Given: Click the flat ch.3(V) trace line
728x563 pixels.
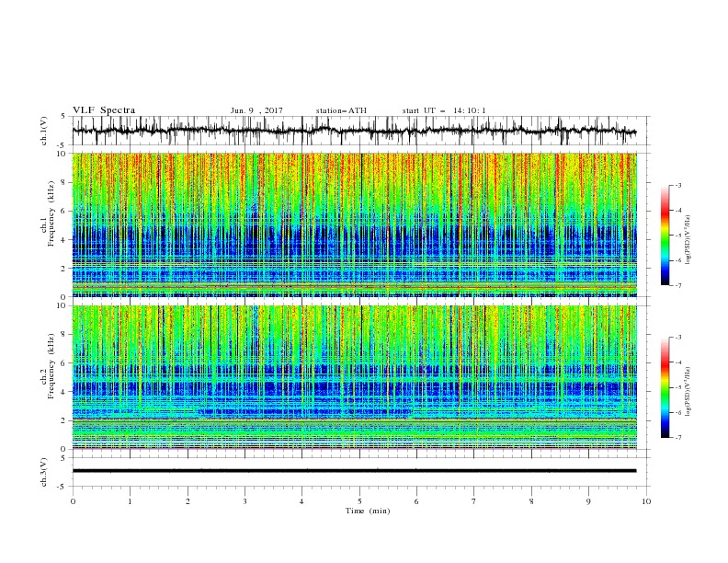Looking at the screenshot, I should tap(354, 471).
